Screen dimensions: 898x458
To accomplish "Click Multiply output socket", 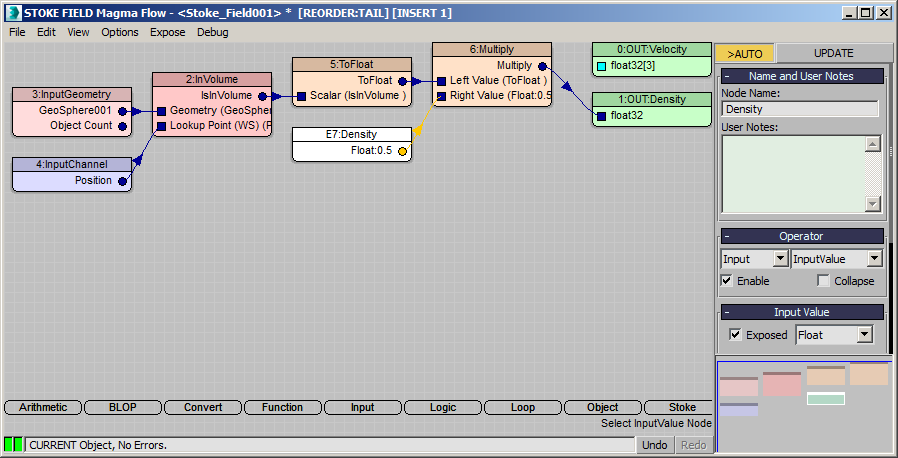I will (542, 66).
